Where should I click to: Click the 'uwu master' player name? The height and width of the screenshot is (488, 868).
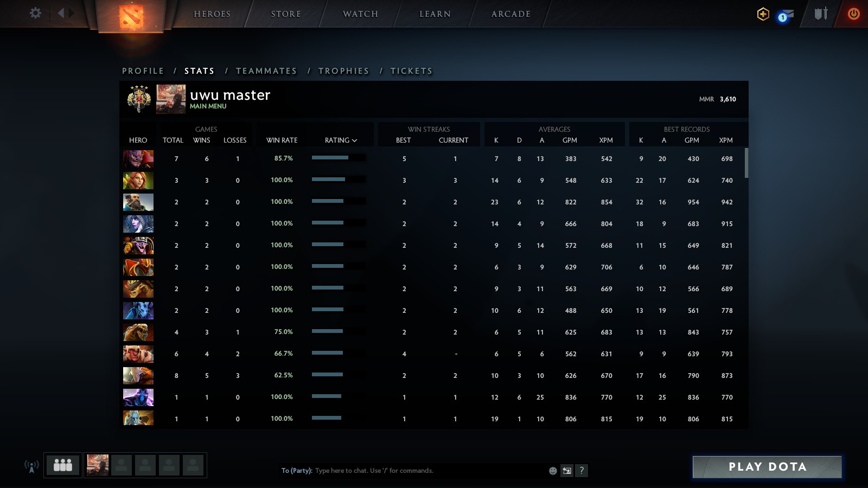click(x=230, y=95)
